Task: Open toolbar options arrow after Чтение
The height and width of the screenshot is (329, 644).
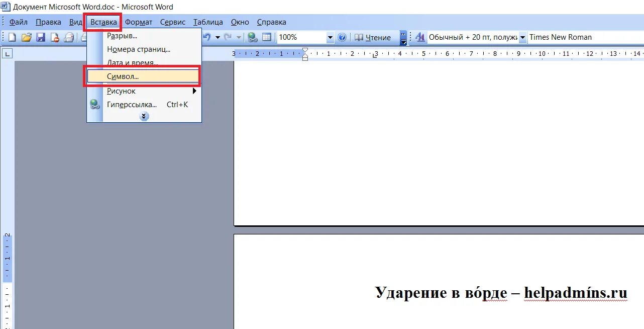Action: pos(403,38)
